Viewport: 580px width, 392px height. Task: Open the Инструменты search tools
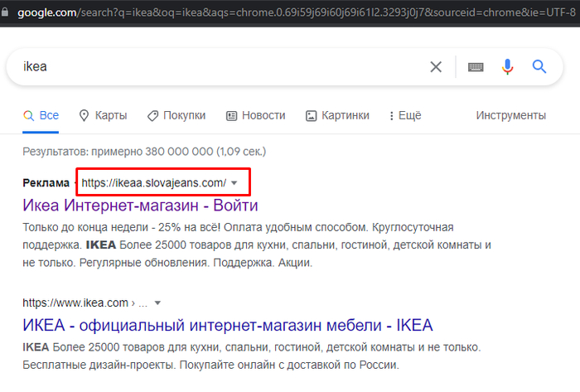(x=510, y=116)
